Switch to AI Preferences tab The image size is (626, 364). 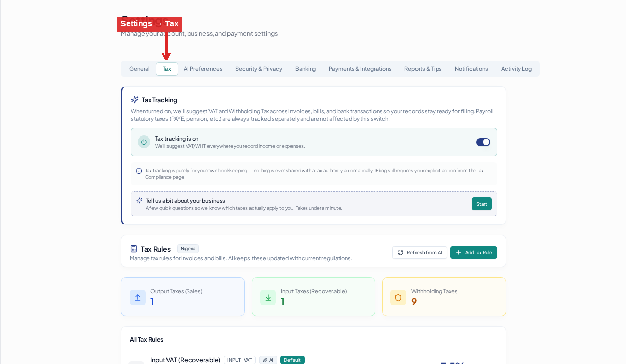point(203,69)
